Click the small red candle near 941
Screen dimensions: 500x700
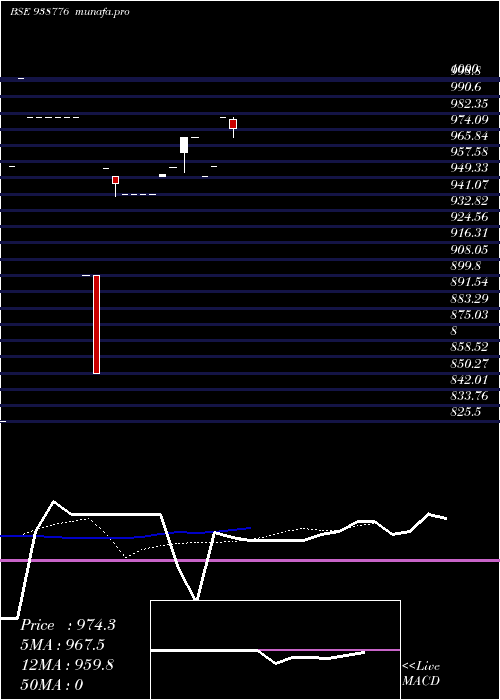coord(116,180)
